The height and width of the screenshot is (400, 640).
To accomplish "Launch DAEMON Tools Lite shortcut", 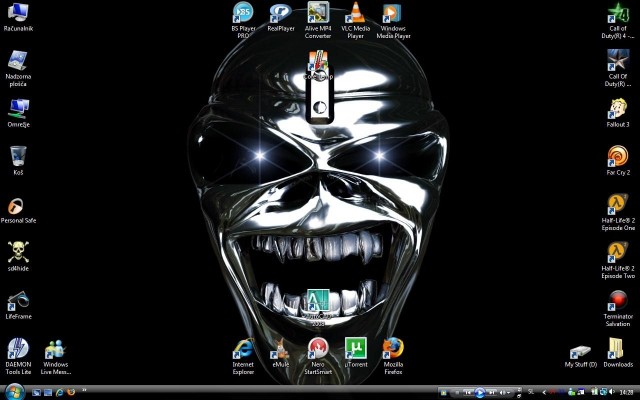I will (18, 356).
